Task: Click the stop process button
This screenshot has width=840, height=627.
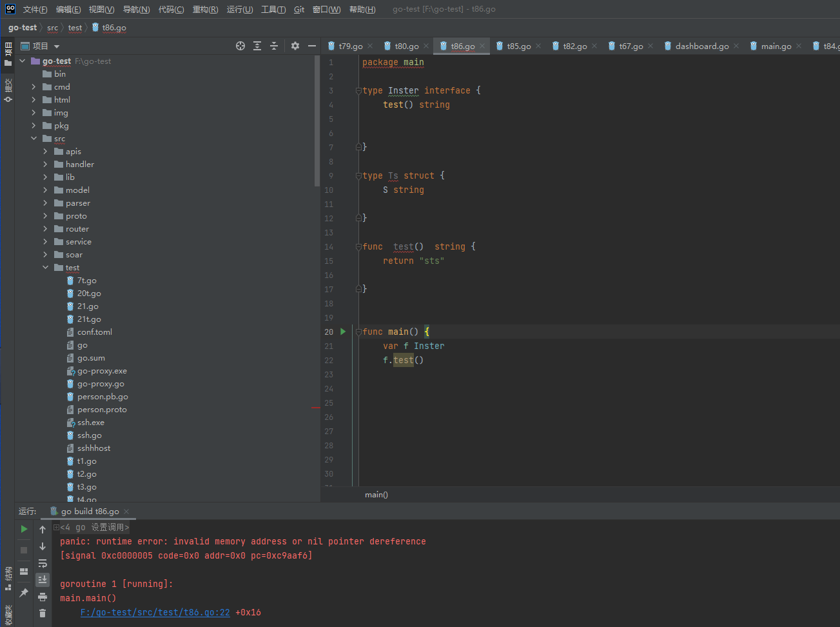Action: [24, 550]
